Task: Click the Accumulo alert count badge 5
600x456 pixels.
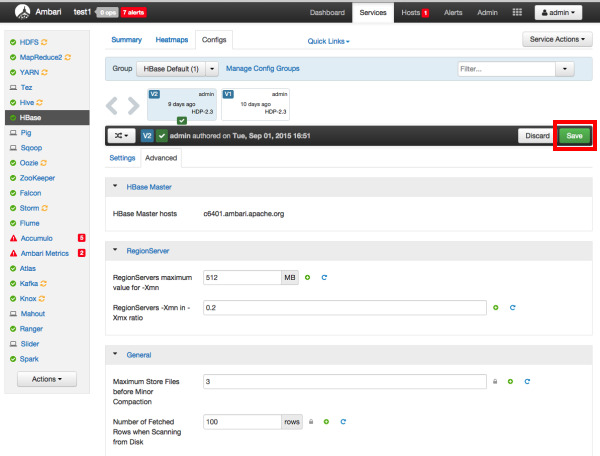Action: (82, 238)
